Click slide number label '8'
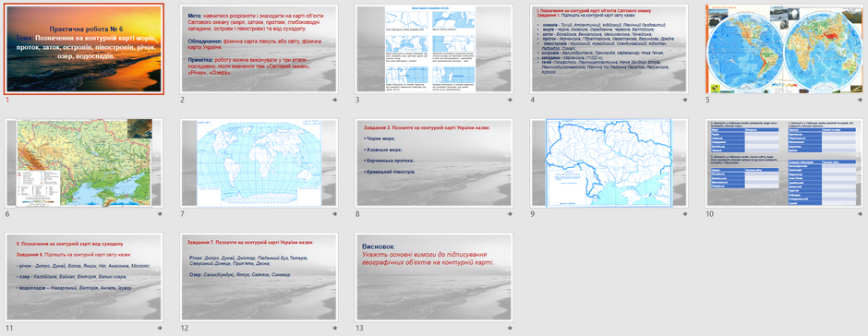 357,214
